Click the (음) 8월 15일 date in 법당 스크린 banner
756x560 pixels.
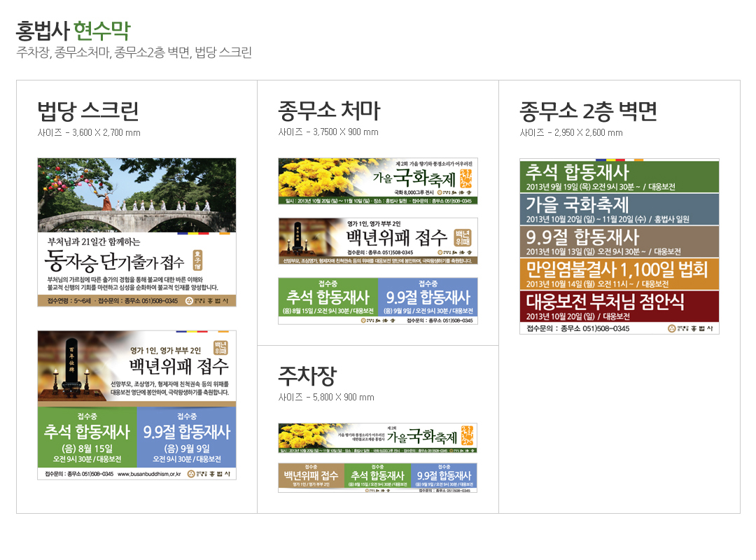click(87, 449)
